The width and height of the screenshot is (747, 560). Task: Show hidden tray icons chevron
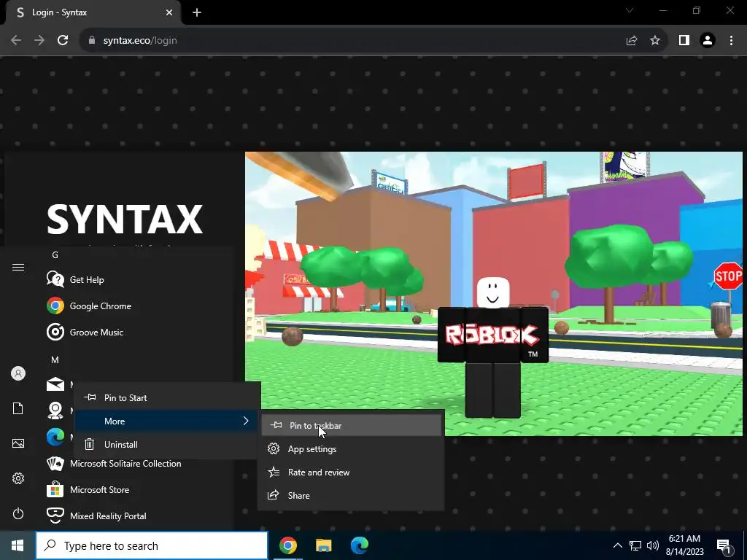617,545
